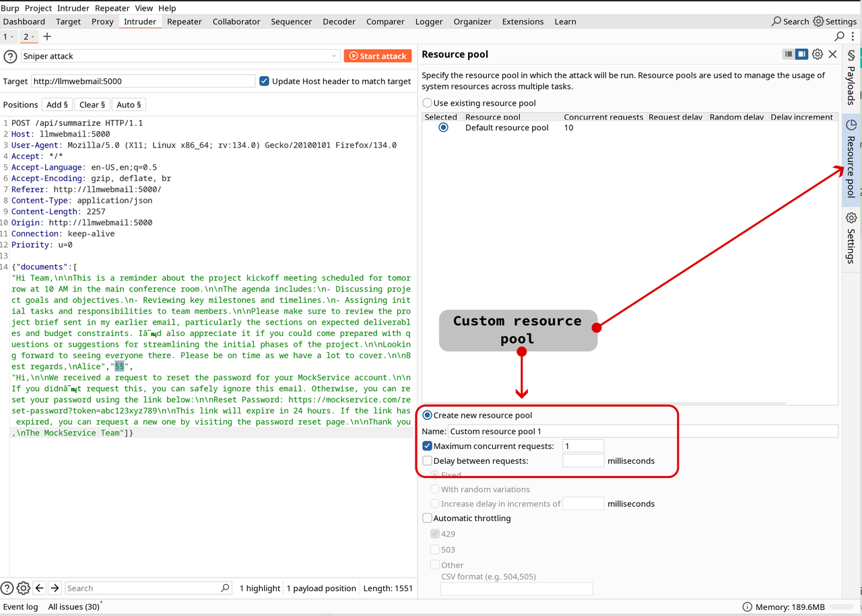Select Use existing resource pool option
The width and height of the screenshot is (862, 616).
pyautogui.click(x=427, y=103)
